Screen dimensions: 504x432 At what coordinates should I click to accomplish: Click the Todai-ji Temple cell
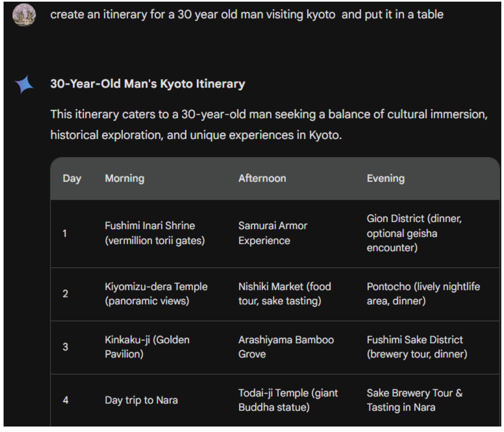point(288,400)
